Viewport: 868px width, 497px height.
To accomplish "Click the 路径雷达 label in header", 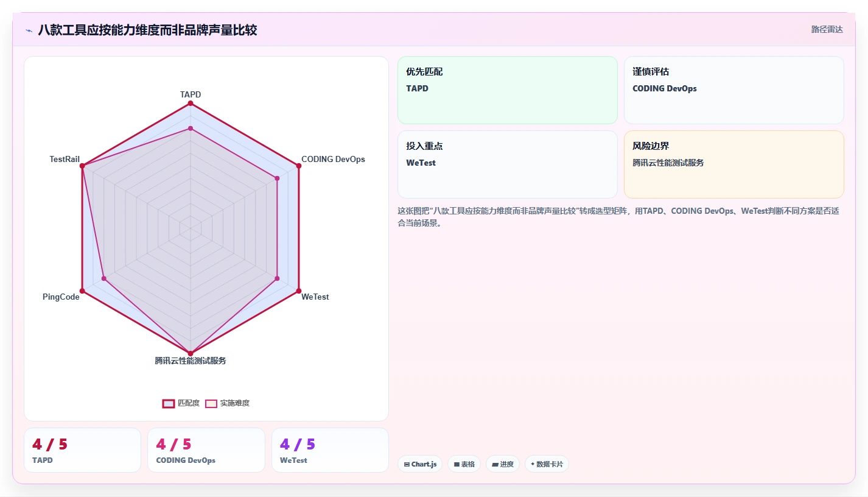I will click(x=827, y=29).
